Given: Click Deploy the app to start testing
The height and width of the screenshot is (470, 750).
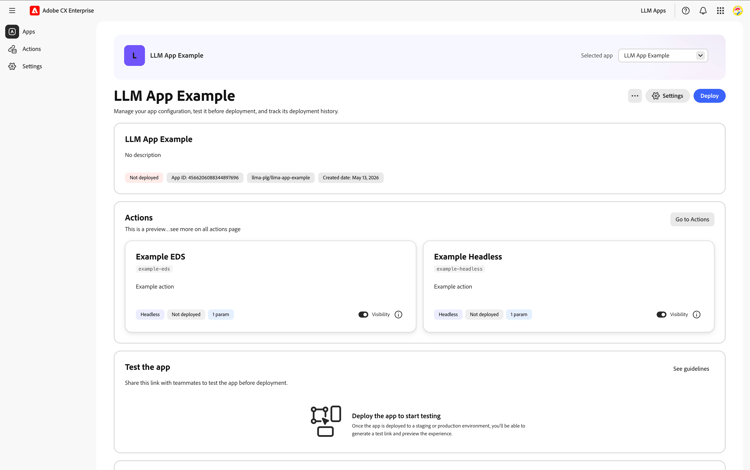Looking at the screenshot, I should [396, 416].
